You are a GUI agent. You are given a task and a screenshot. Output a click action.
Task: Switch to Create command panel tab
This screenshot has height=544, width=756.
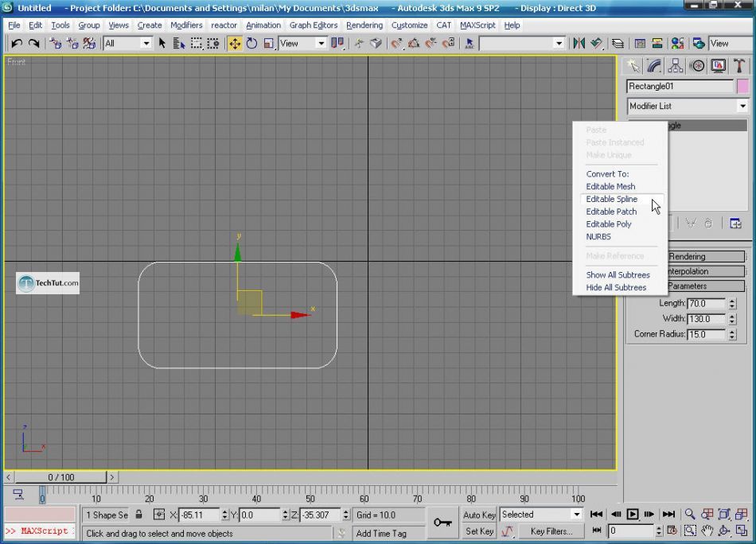[x=633, y=65]
